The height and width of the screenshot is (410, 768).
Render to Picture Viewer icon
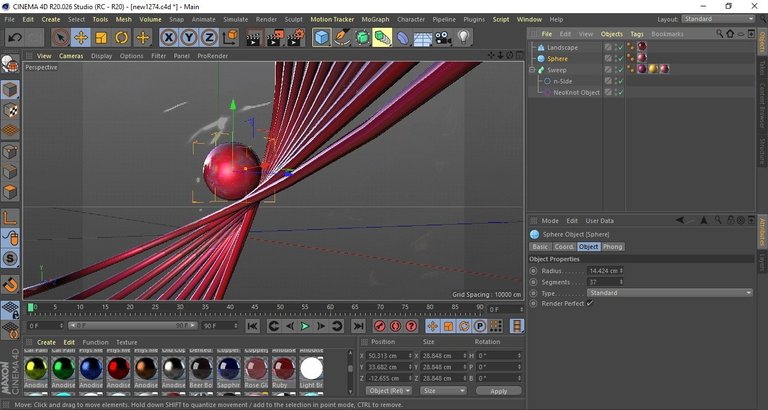pyautogui.click(x=275, y=38)
